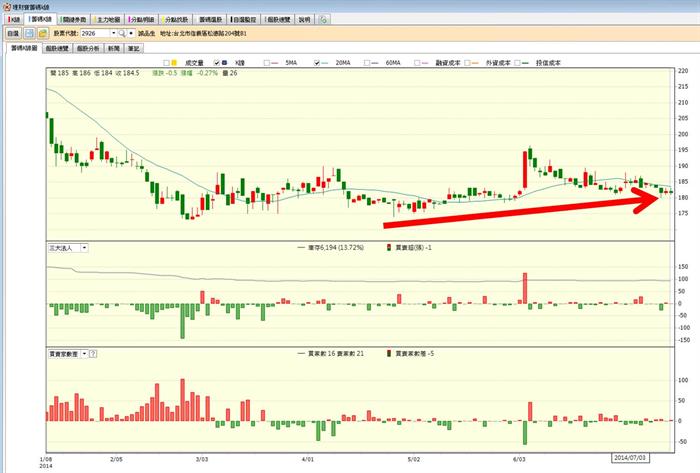Open the top-row 個股總覽 tab
This screenshot has width=700, height=473.
click(x=278, y=20)
